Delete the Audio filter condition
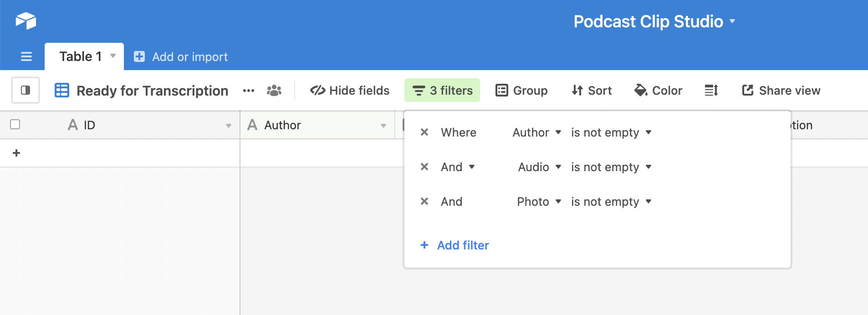Screen dimensions: 868x315 point(424,167)
